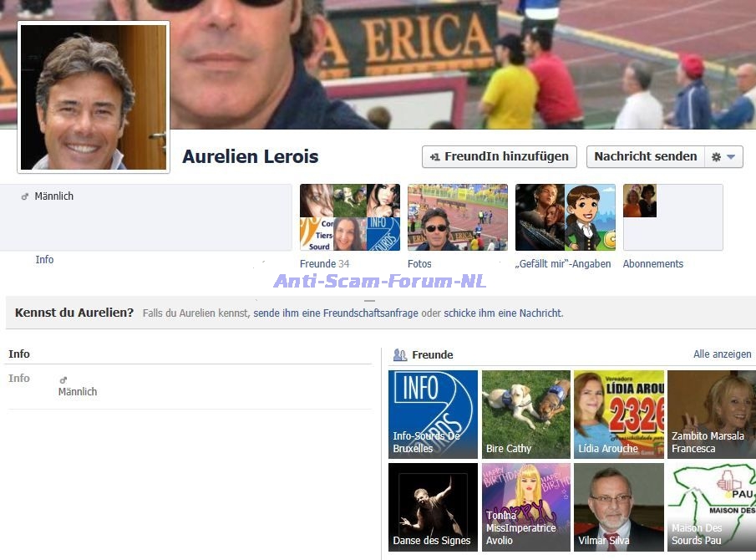Open friend Zambito Marsala Francesca's profile
The height and width of the screenshot is (560, 756).
(711, 415)
